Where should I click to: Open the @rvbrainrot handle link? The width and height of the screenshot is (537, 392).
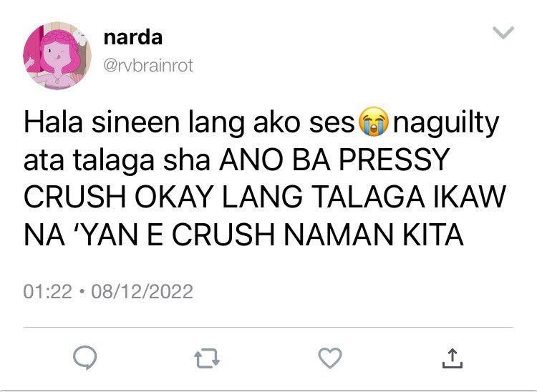point(148,65)
